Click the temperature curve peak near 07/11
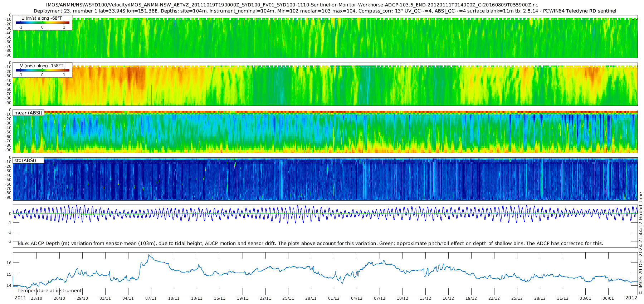Screen dimensions: 644x304 pyautogui.click(x=149, y=255)
